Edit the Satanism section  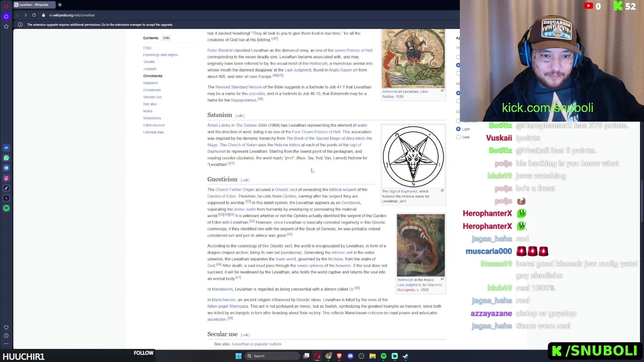239,116
